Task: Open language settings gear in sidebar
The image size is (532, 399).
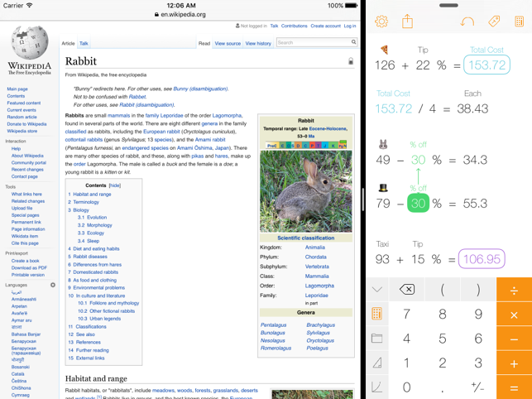Action: tap(53, 285)
